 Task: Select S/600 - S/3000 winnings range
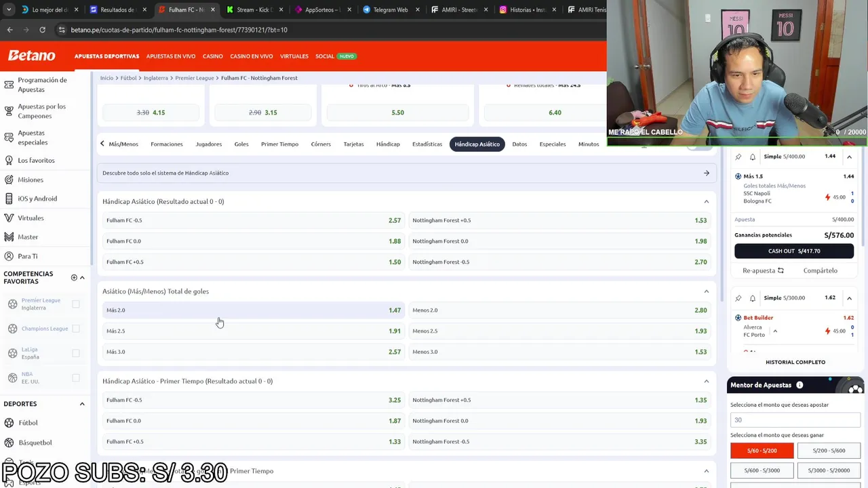point(762,470)
